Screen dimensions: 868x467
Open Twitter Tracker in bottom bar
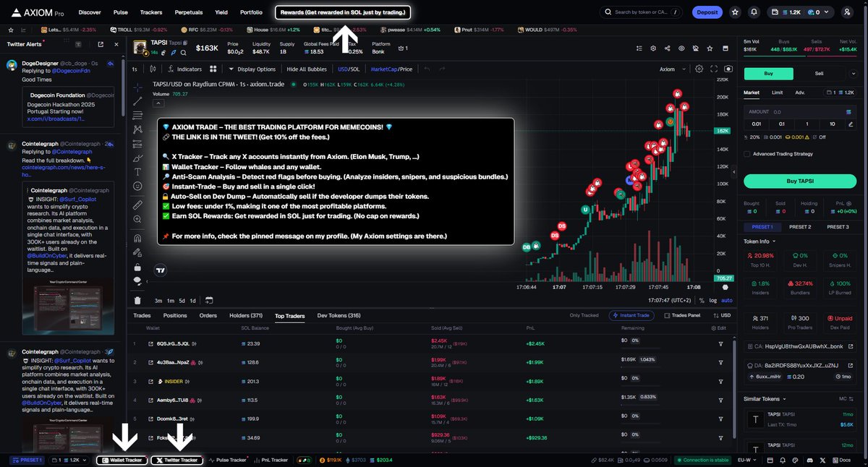tap(177, 460)
